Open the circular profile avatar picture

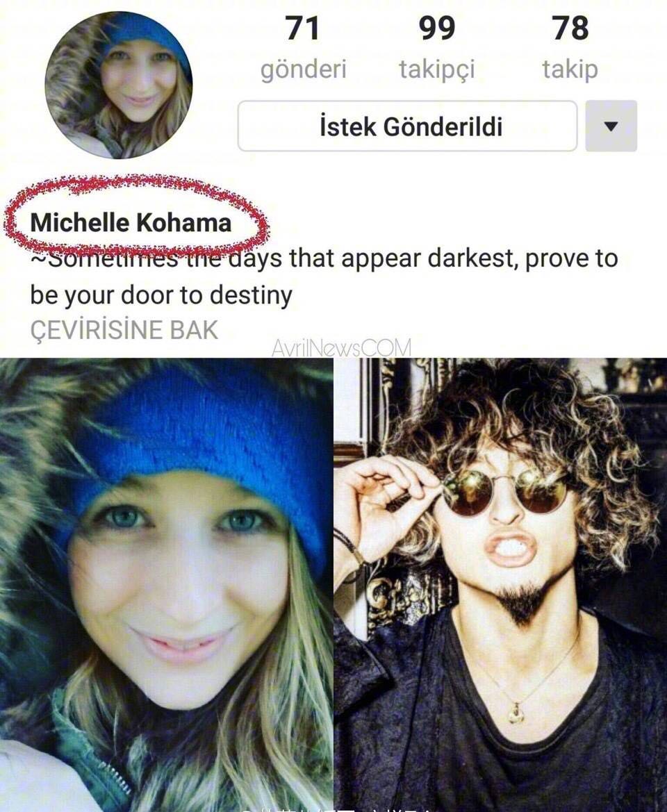pos(119,85)
